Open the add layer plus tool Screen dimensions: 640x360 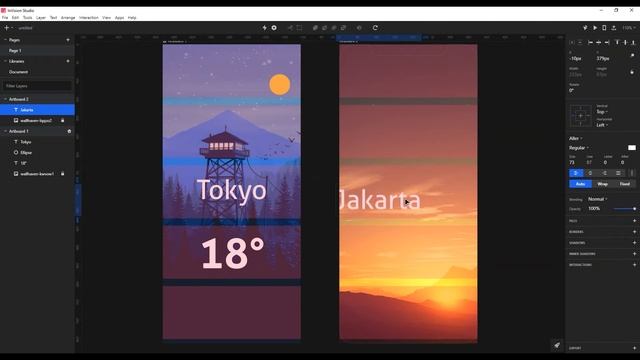[x=7, y=28]
